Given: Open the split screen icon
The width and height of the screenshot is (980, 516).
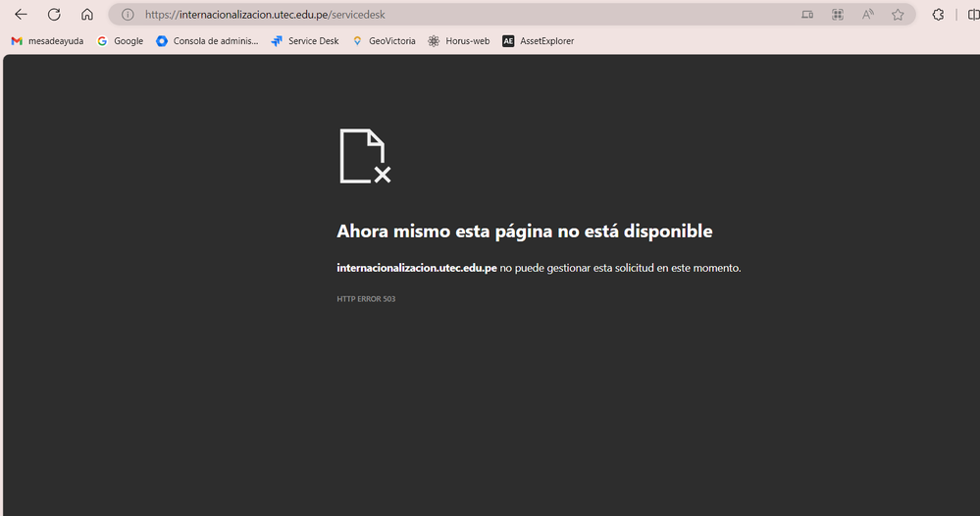Looking at the screenshot, I should coord(973,15).
